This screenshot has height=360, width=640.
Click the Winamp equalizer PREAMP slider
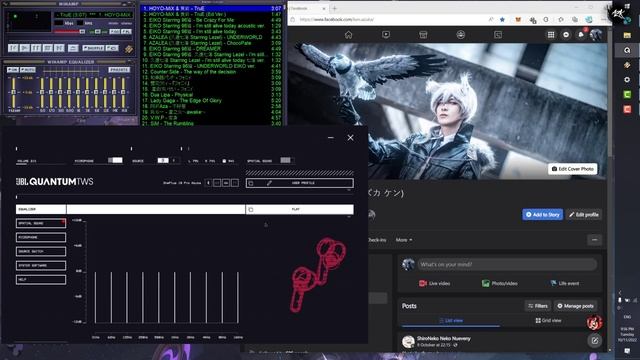(x=13, y=93)
